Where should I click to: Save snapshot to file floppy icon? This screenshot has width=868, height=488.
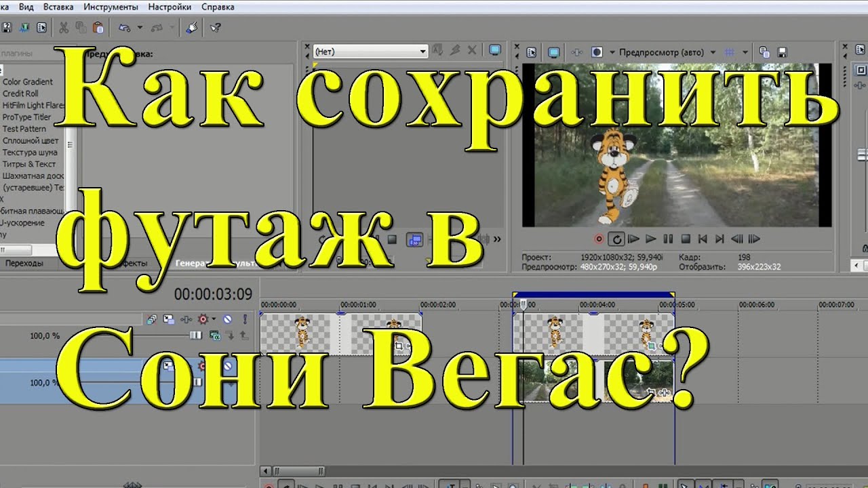tap(781, 52)
